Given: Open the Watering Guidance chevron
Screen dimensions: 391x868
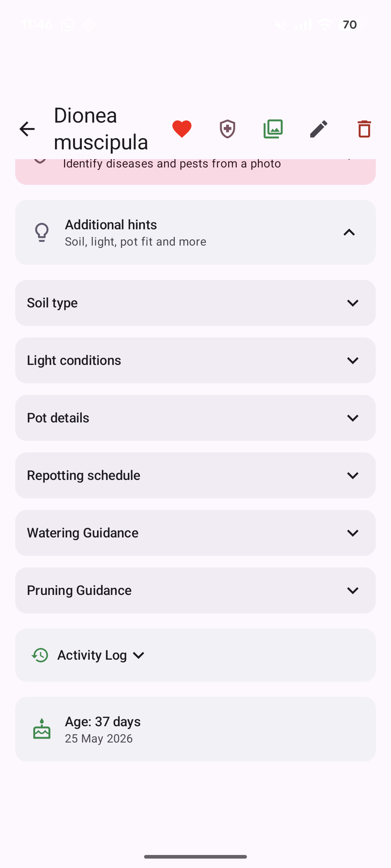Looking at the screenshot, I should [353, 533].
